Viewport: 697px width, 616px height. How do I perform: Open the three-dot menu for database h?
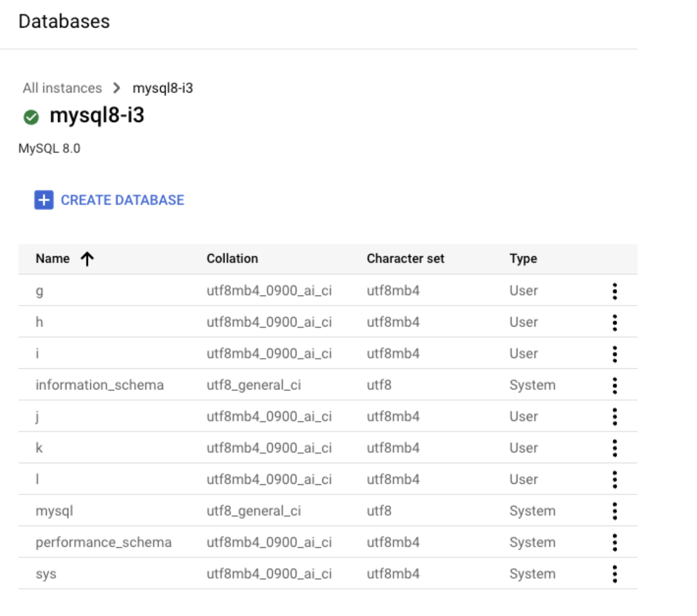(x=615, y=323)
